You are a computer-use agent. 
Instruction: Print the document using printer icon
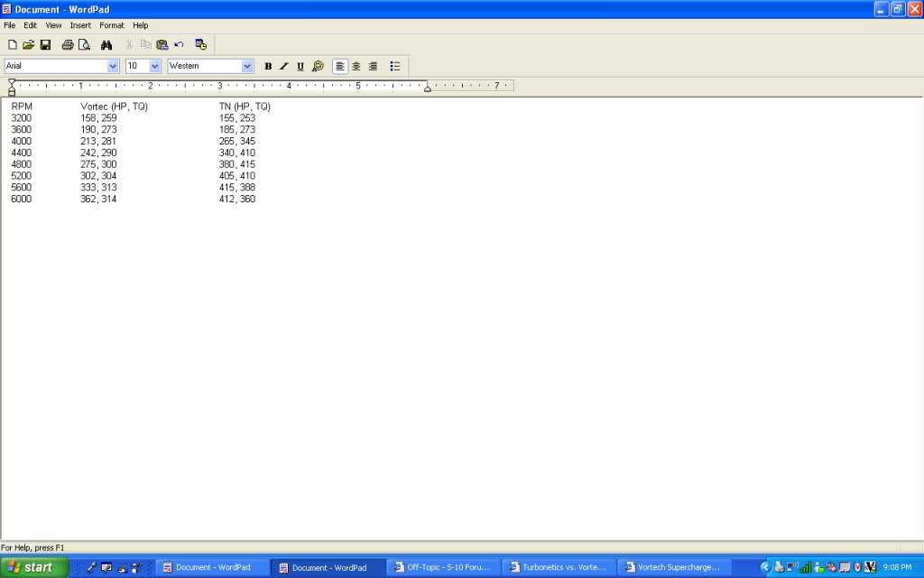tap(68, 45)
